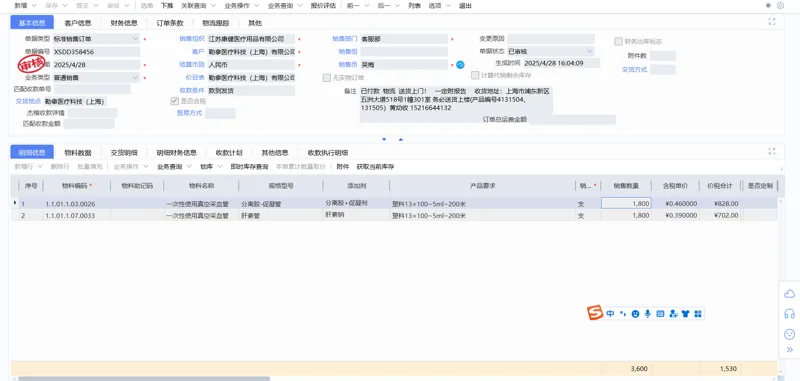Screen dimensions: 800x381
Task: Open soft keyboard icon on Sogou bar
Action: tap(660, 314)
